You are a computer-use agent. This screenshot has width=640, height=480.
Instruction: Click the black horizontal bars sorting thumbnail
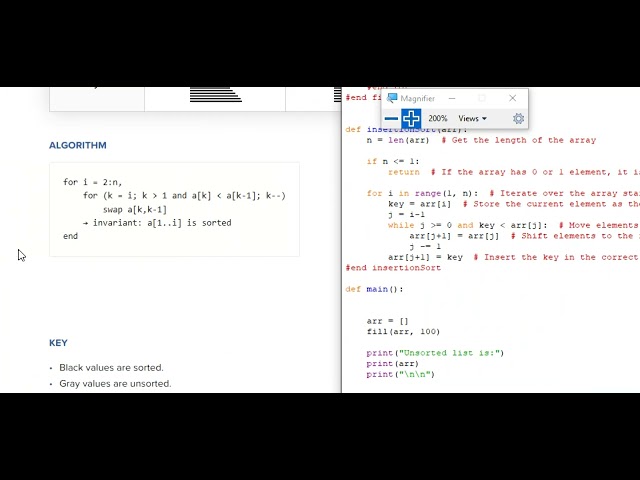216,94
